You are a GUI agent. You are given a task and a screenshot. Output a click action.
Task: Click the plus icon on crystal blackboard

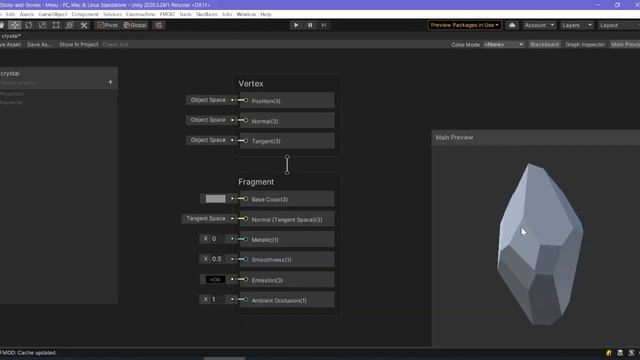[x=110, y=82]
